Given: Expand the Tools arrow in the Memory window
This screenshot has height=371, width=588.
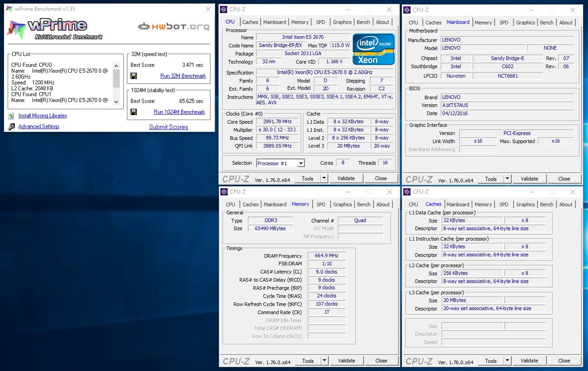Looking at the screenshot, I should coord(324,361).
